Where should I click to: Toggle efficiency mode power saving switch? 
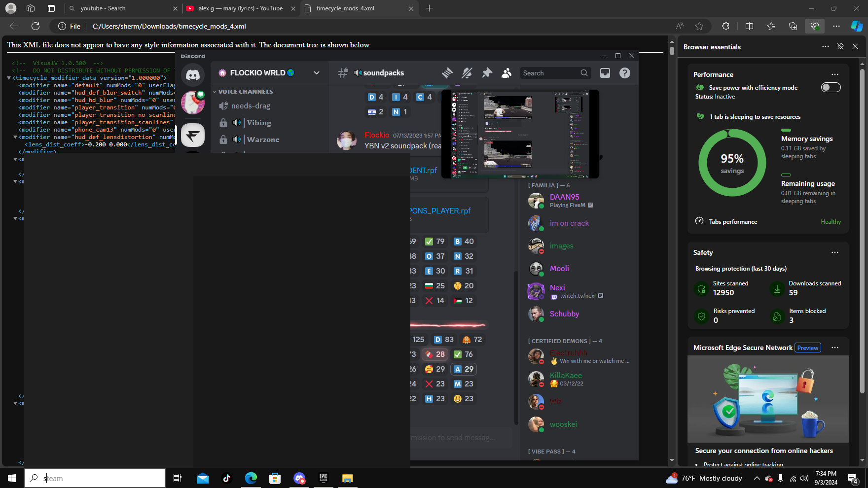point(831,87)
